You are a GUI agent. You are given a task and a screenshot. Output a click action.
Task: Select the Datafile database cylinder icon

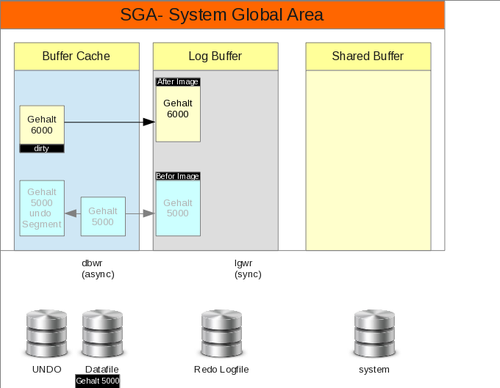[103, 333]
